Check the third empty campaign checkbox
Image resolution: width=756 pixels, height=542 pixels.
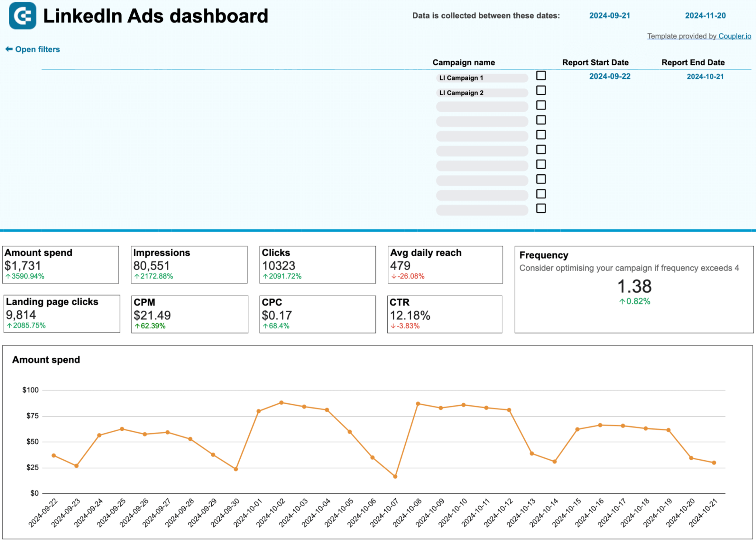(x=541, y=105)
